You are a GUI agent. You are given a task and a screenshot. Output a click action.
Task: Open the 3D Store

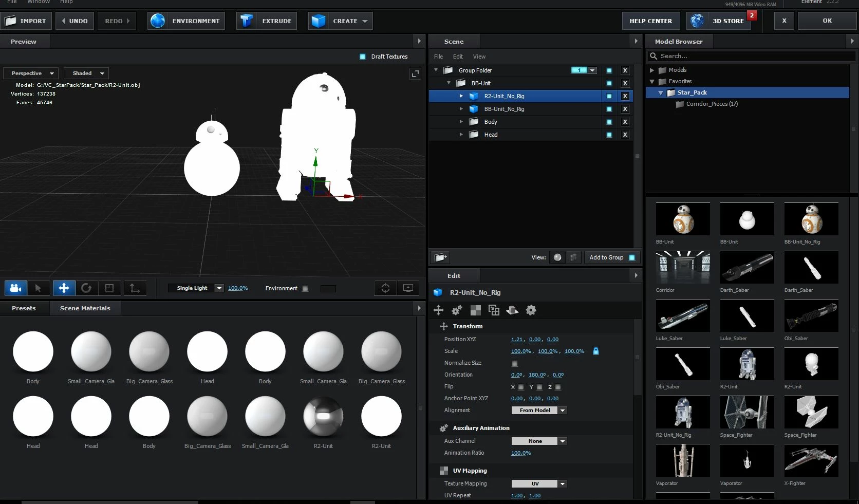pos(719,21)
